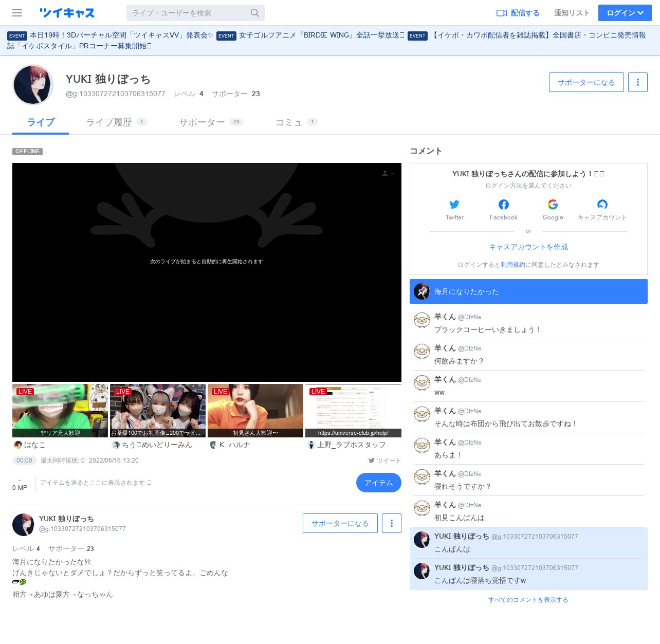Click サポーターになる button below the player
The height and width of the screenshot is (644, 660).
pos(340,523)
